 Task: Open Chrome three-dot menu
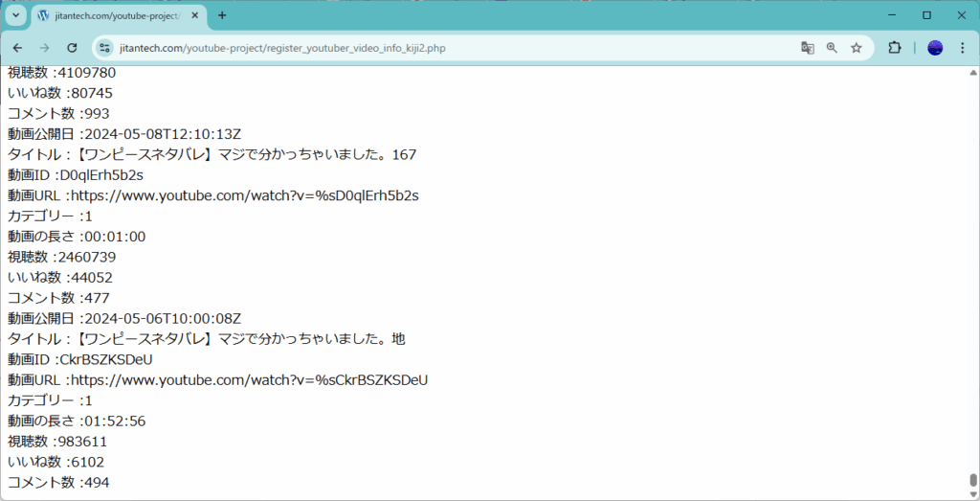coord(963,48)
